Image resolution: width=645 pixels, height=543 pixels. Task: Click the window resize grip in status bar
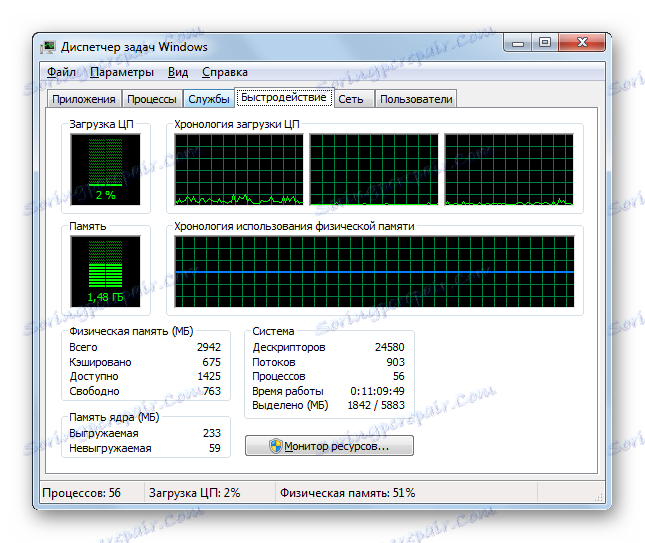pyautogui.click(x=599, y=497)
